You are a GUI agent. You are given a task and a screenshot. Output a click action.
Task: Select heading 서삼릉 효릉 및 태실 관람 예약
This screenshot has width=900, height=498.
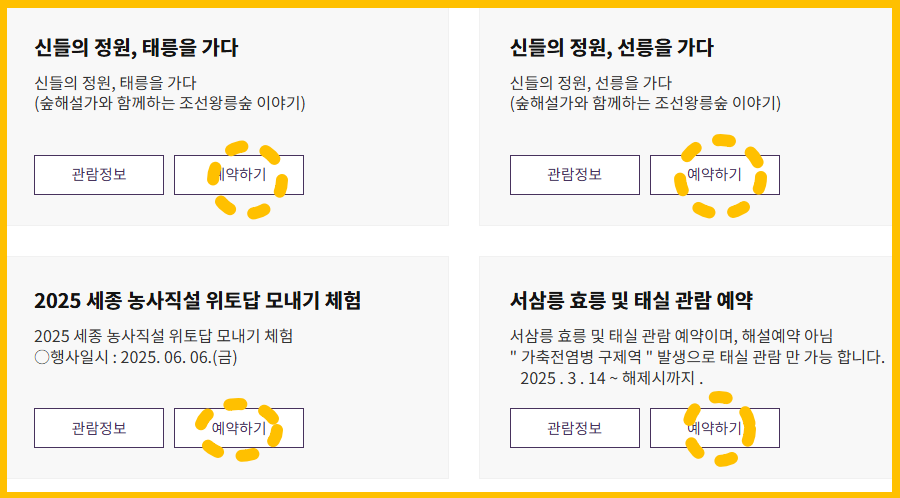[x=631, y=301]
